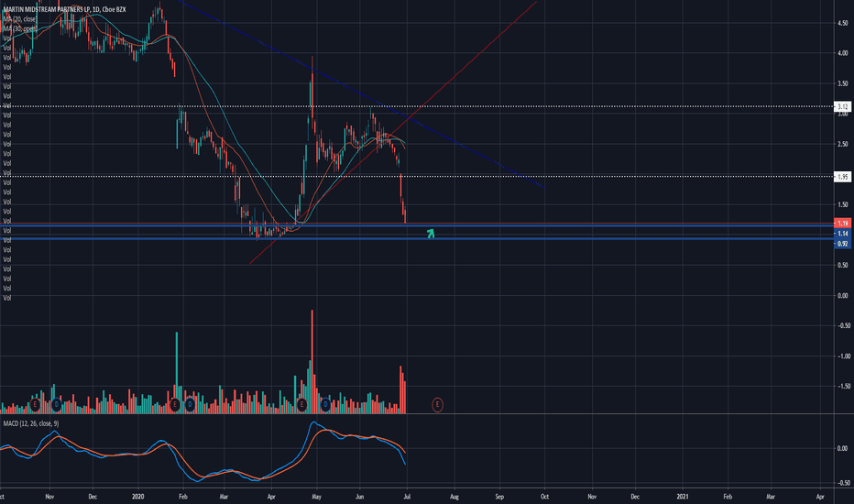Click the 2021 label on time axis

(683, 497)
